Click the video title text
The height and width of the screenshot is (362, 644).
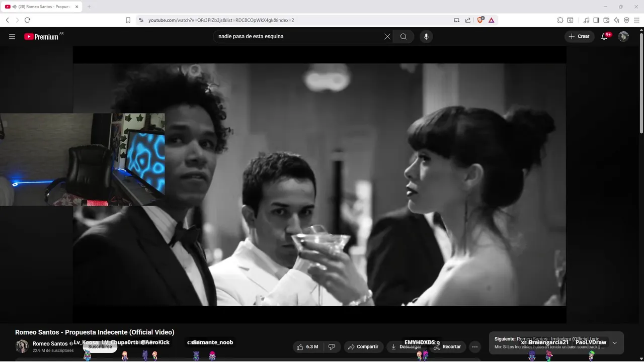[95, 332]
